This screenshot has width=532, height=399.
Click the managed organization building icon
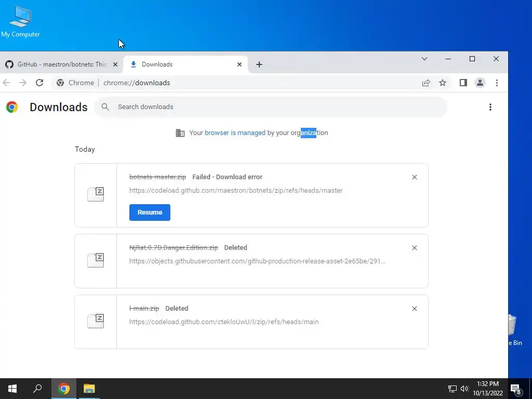point(180,133)
